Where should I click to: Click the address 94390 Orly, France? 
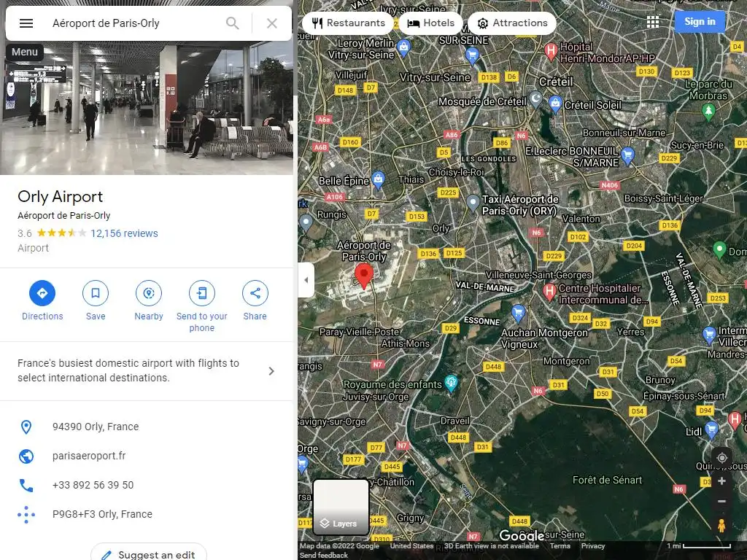point(96,427)
